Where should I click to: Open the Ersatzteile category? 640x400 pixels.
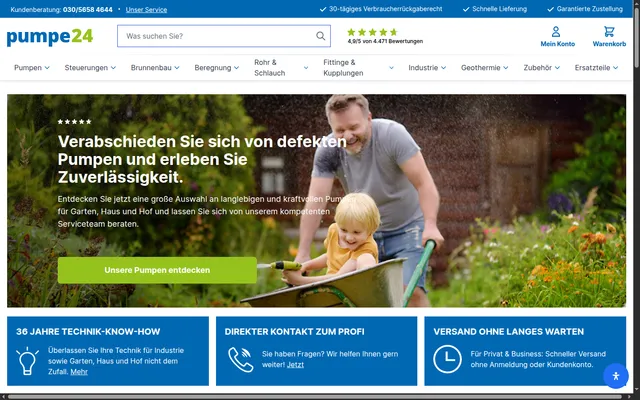[x=592, y=68]
